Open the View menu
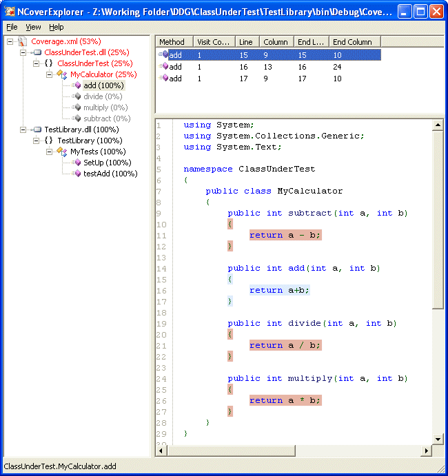The image size is (448, 476). 33,27
